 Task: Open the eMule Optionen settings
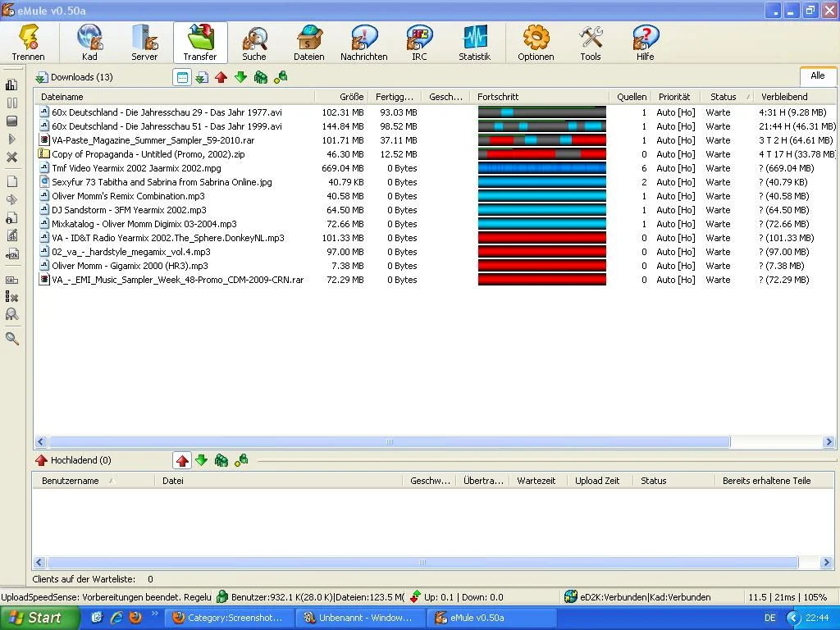(536, 42)
